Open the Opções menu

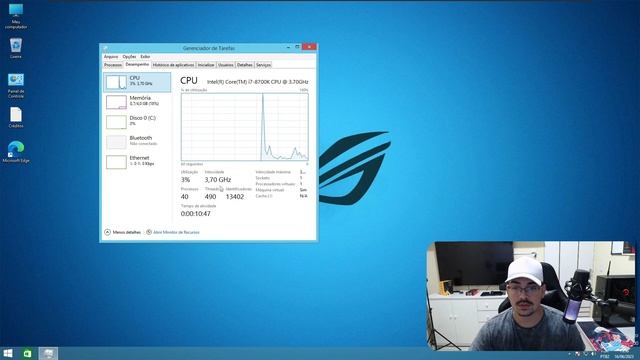(x=129, y=57)
